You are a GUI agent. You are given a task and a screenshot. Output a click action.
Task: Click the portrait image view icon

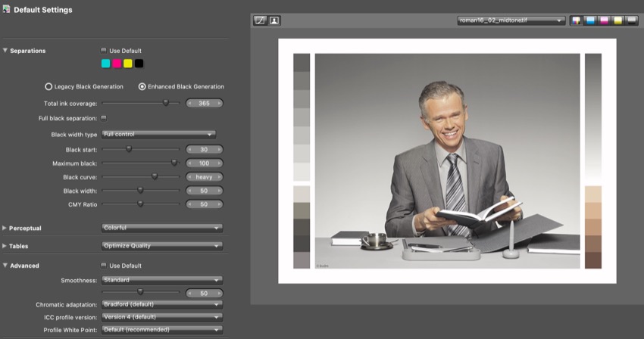(x=274, y=21)
